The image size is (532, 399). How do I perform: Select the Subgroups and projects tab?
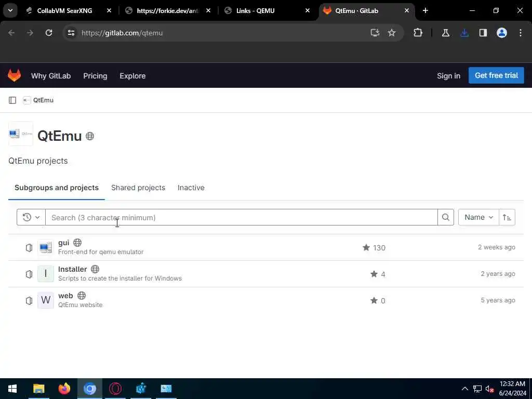pyautogui.click(x=56, y=188)
